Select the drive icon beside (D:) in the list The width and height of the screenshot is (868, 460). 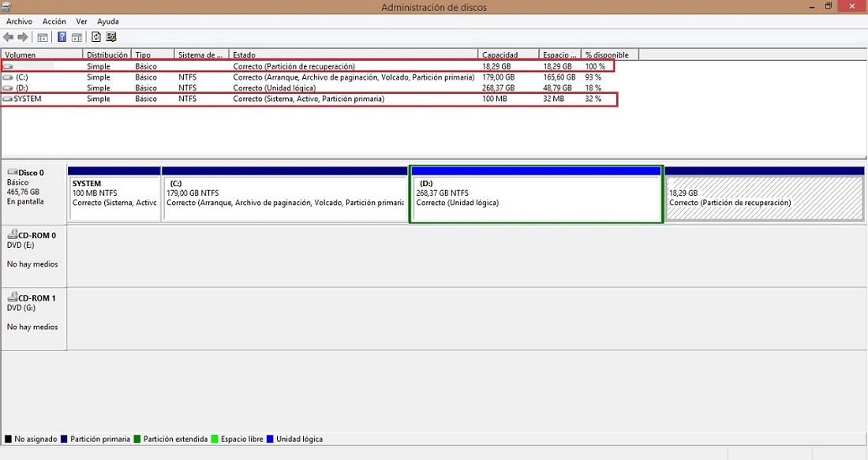tap(8, 88)
